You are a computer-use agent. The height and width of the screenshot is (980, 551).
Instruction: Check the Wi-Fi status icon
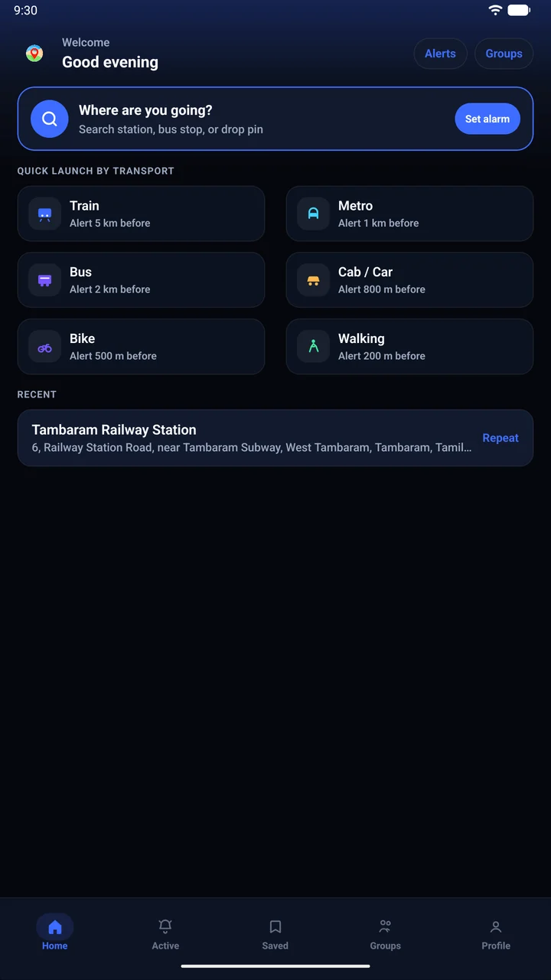point(495,10)
